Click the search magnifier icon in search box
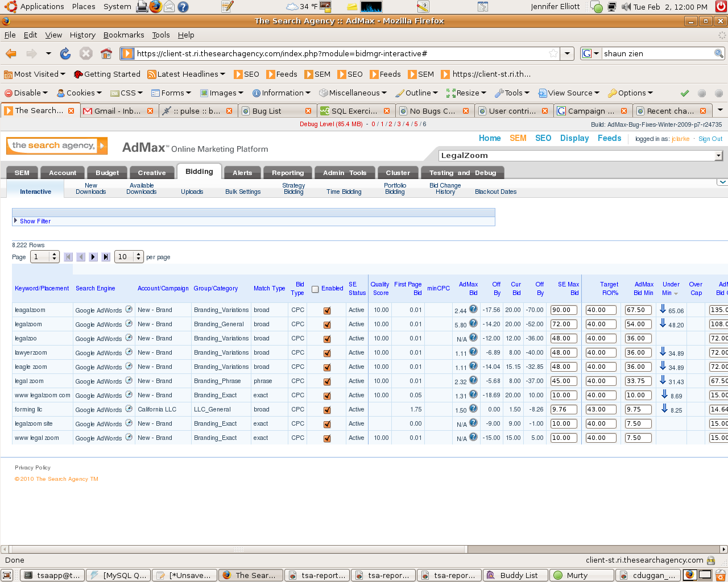The image size is (728, 582). (x=719, y=53)
